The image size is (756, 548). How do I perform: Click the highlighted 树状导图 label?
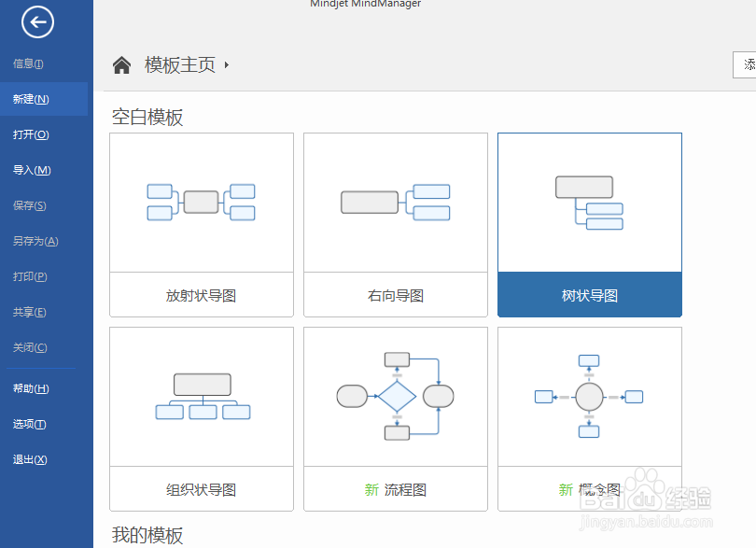[x=590, y=295]
